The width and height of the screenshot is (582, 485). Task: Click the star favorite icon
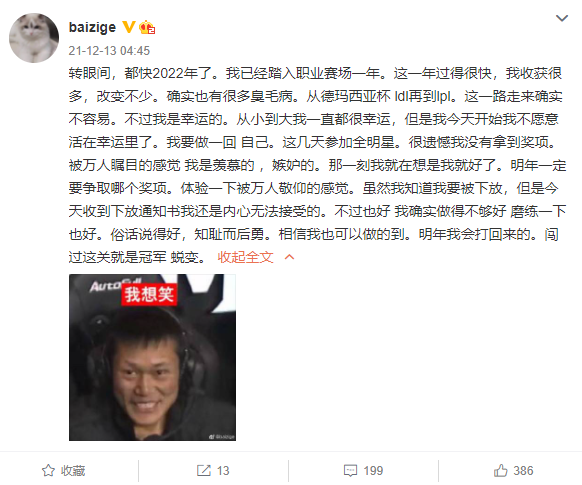pos(48,471)
